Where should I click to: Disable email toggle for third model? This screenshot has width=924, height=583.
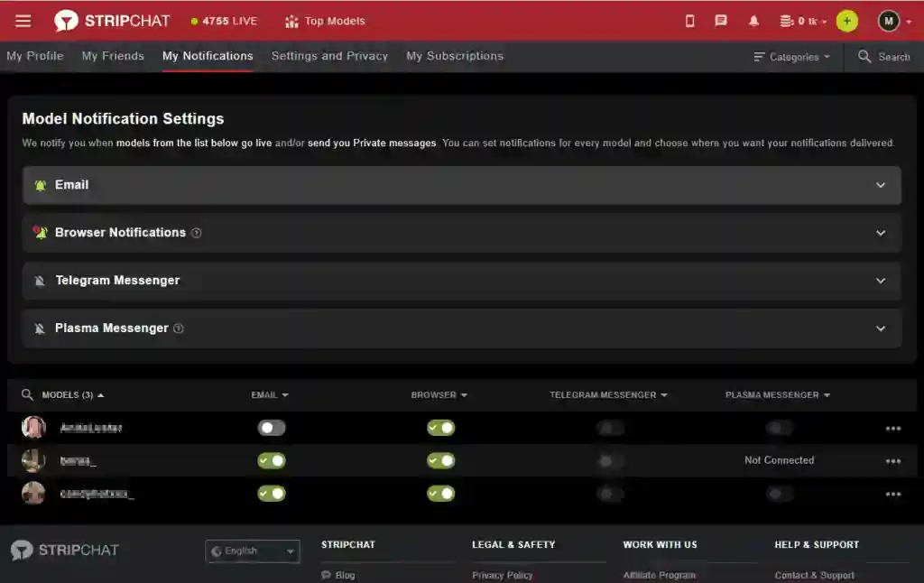pos(272,494)
